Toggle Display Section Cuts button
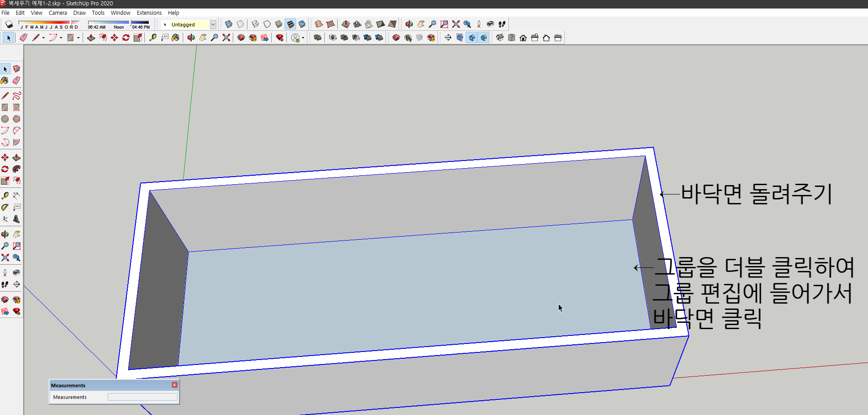 472,38
